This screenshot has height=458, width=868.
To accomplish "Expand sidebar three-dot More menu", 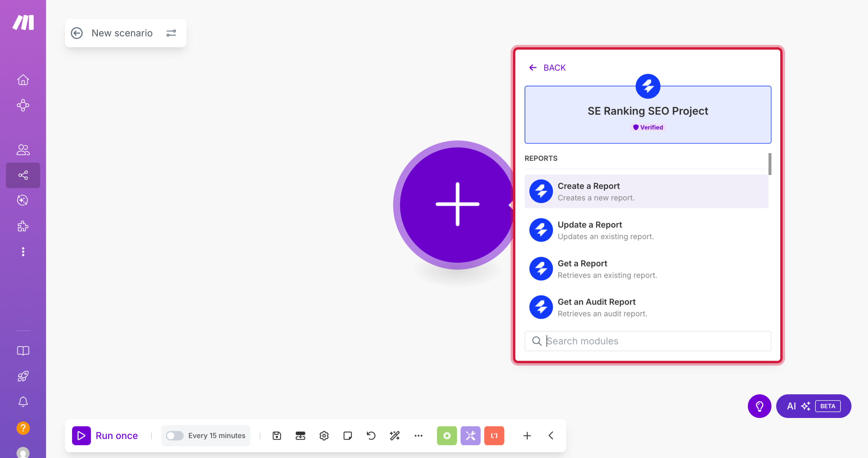I will tap(23, 252).
